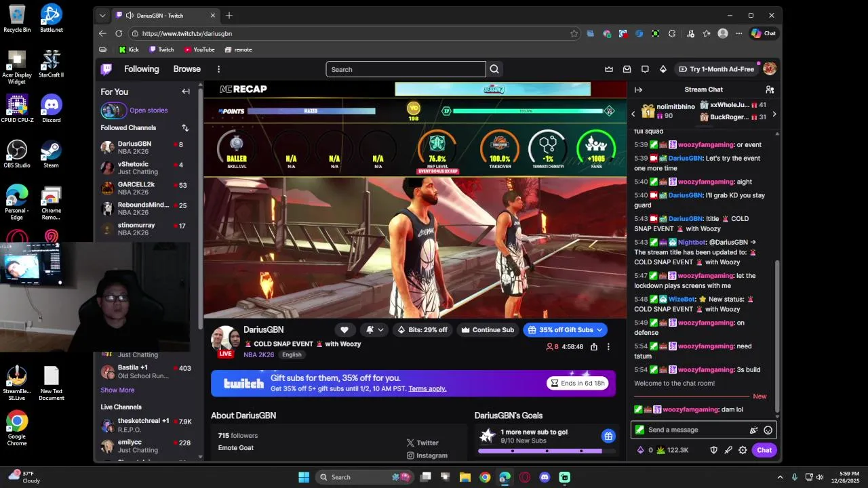This screenshot has height=488, width=868.
Task: Click the sword chat identity badge in input
Action: coord(639,430)
